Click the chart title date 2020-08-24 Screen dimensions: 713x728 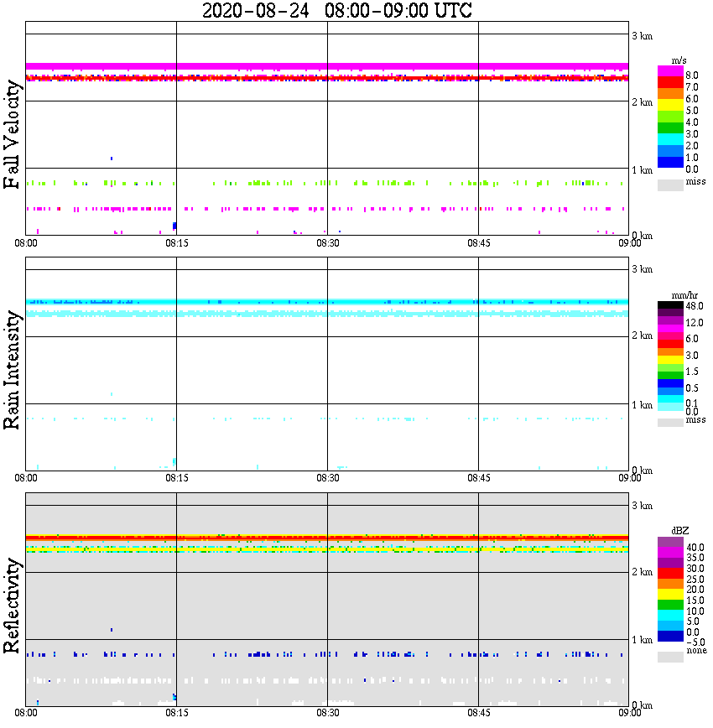pos(256,10)
